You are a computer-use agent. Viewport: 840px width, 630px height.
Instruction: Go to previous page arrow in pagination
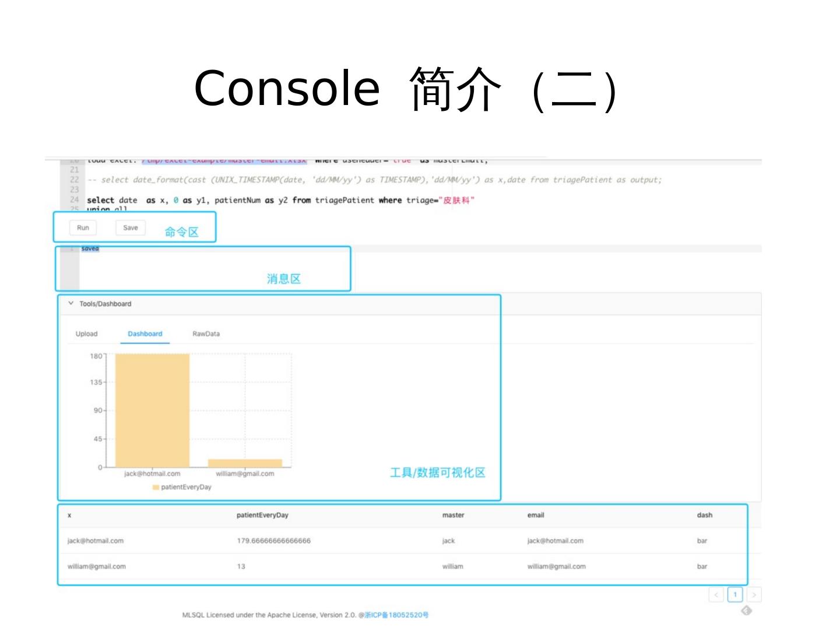tap(716, 595)
